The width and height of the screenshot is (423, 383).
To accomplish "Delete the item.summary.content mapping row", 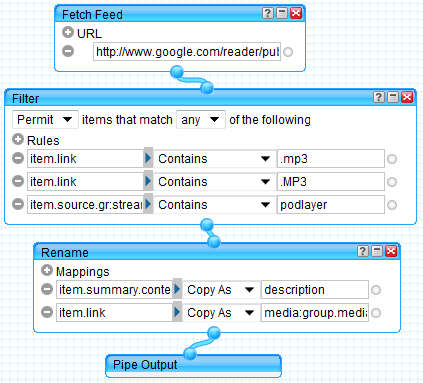I will pyautogui.click(x=47, y=289).
